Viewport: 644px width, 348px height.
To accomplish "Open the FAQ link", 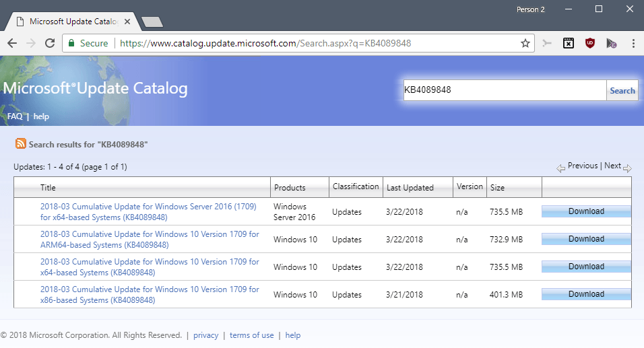I will [x=15, y=116].
